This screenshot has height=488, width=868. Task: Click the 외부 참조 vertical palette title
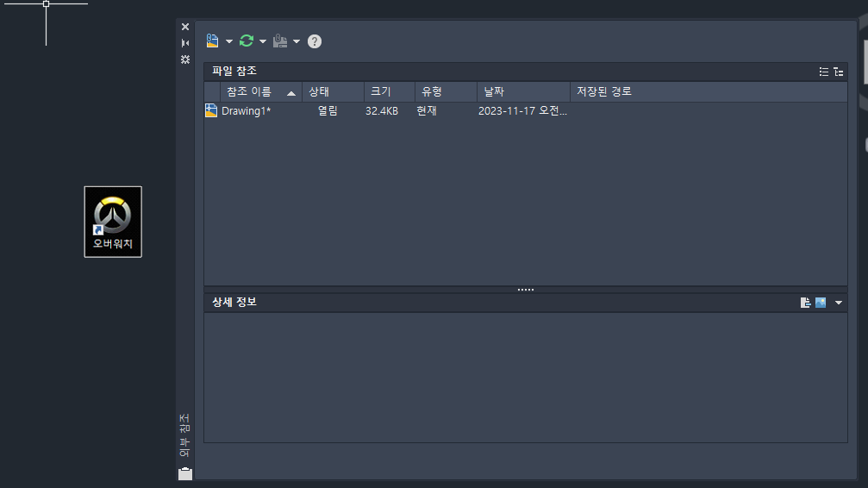point(185,435)
